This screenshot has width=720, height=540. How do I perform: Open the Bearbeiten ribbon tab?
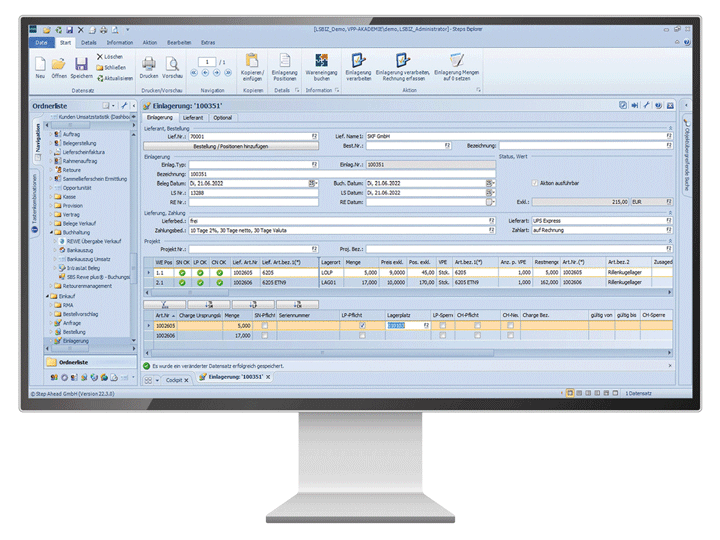[x=179, y=43]
